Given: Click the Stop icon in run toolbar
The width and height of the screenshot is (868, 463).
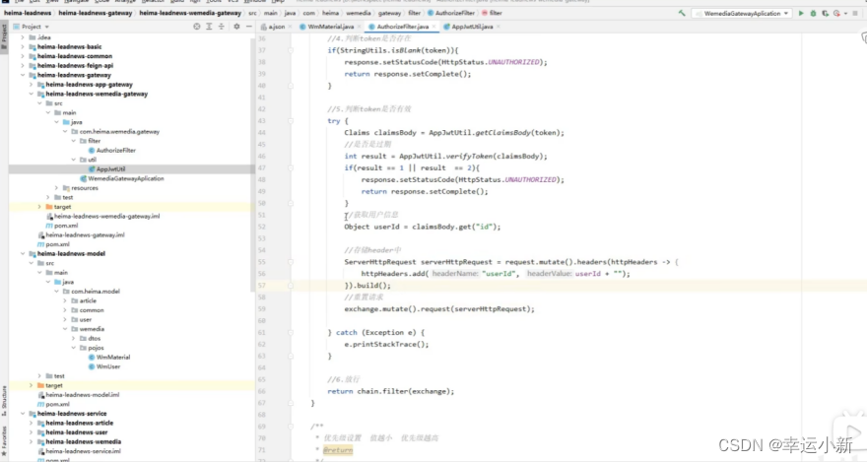Looking at the screenshot, I should [855, 13].
